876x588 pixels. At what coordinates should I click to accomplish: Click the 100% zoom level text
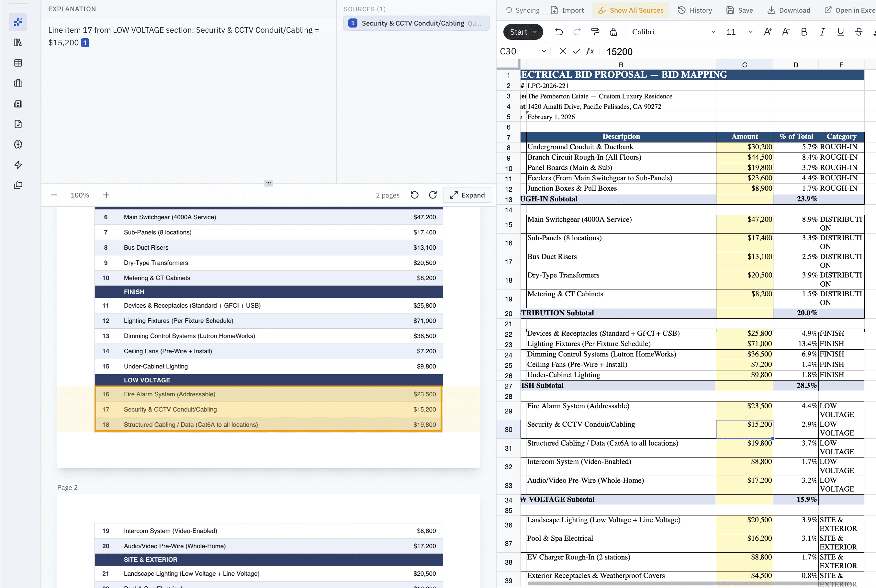80,195
